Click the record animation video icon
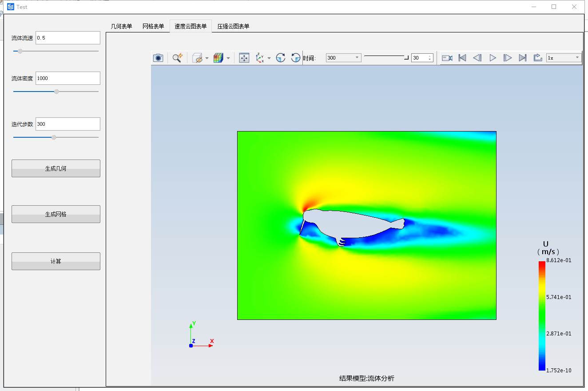This screenshot has height=391, width=588. pos(447,58)
